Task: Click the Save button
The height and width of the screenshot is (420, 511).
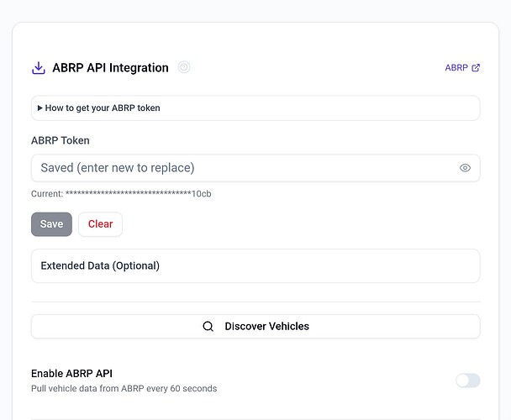Action: click(x=51, y=224)
